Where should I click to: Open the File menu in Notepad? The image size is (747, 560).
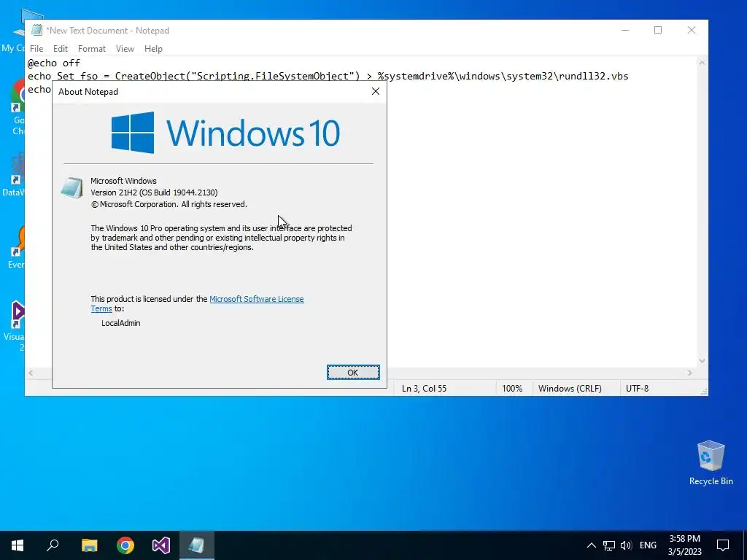coord(36,49)
